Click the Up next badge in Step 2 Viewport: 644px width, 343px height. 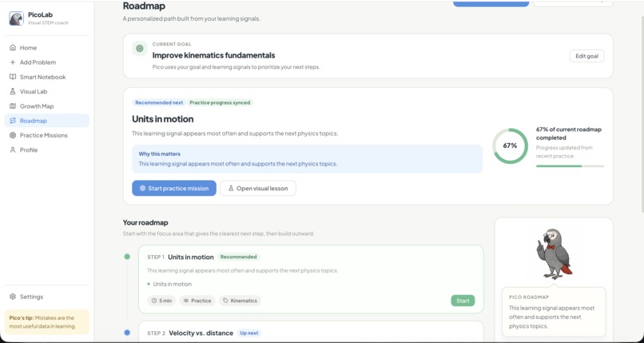click(x=249, y=333)
